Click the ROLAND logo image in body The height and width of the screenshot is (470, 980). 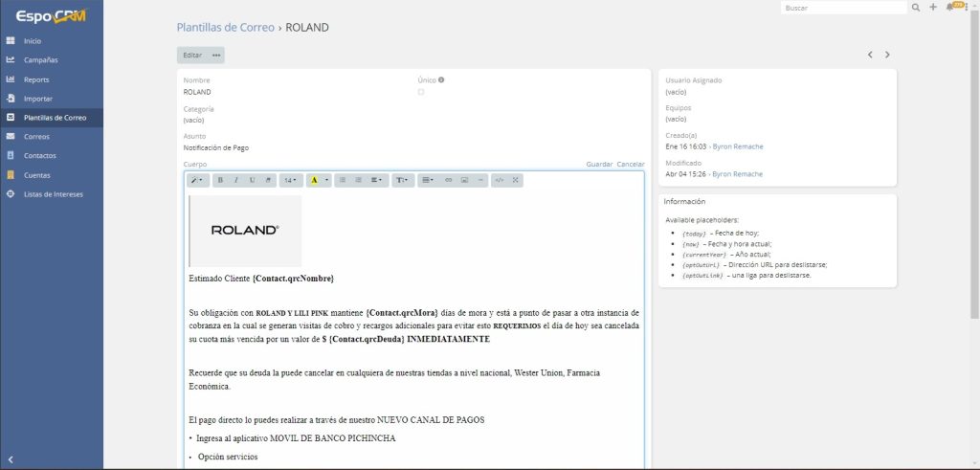[x=245, y=231]
